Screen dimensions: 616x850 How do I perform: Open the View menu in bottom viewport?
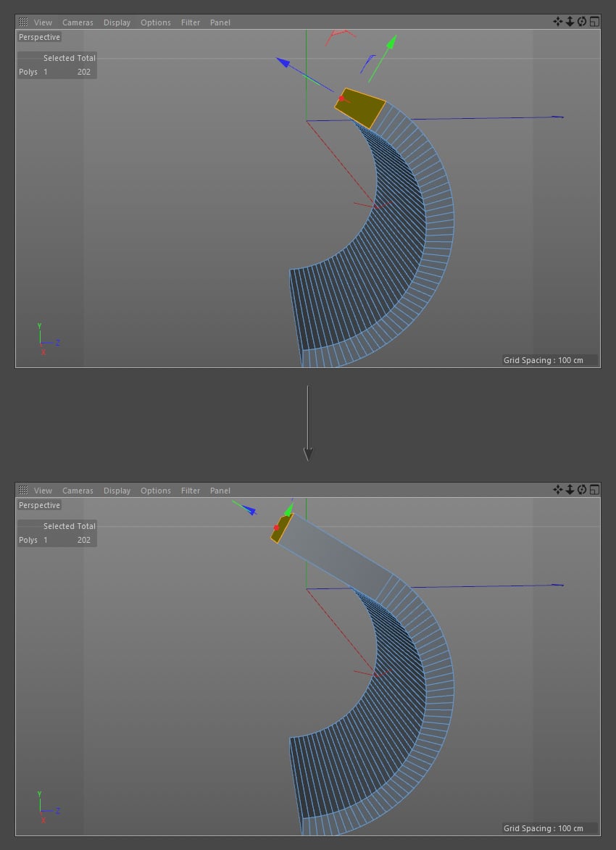click(x=43, y=491)
